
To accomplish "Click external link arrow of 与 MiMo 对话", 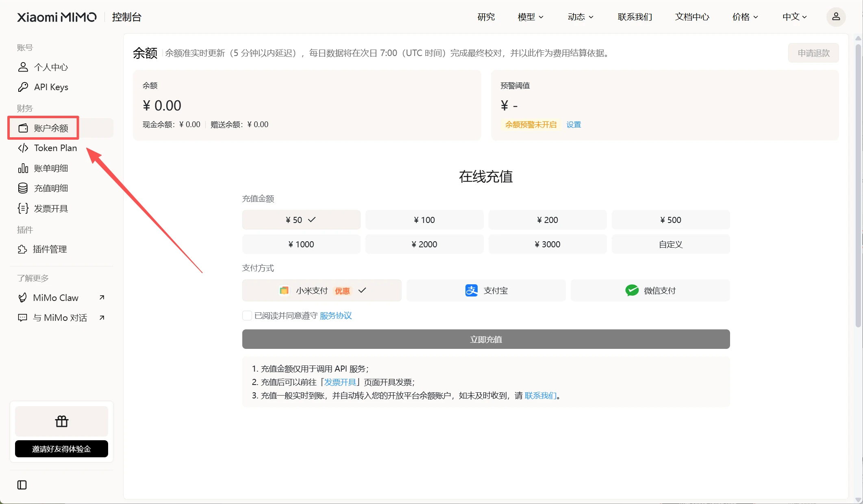I will pos(102,318).
